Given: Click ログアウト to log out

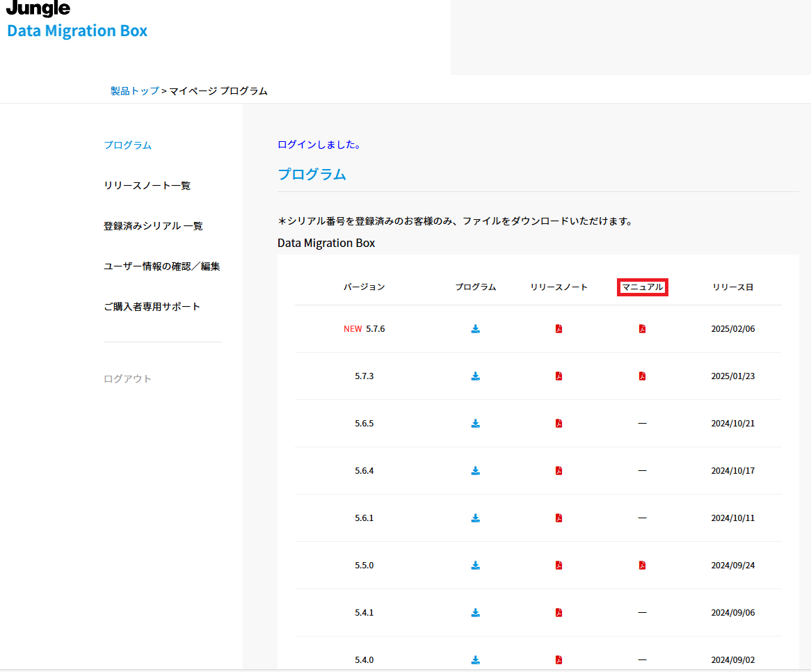Looking at the screenshot, I should (127, 379).
